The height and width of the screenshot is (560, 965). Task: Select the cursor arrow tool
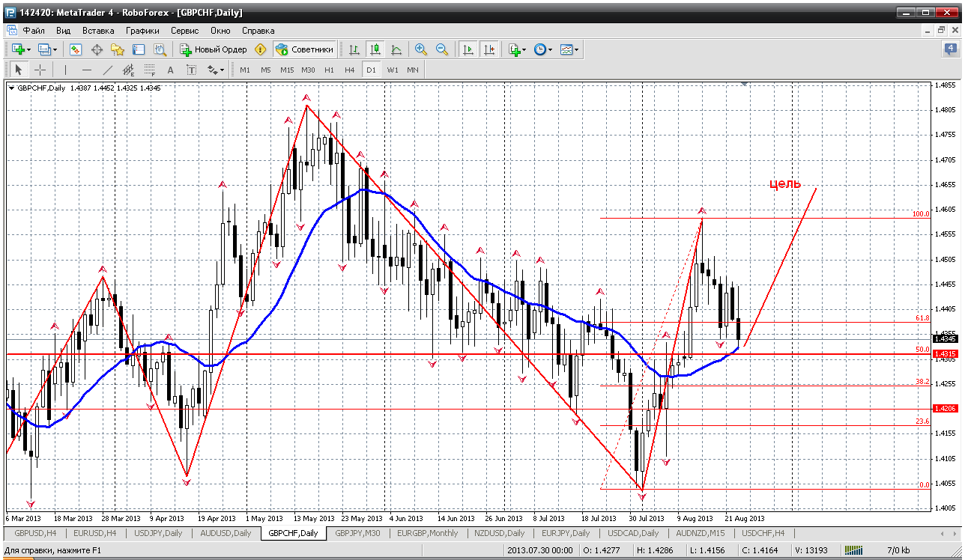[x=19, y=70]
